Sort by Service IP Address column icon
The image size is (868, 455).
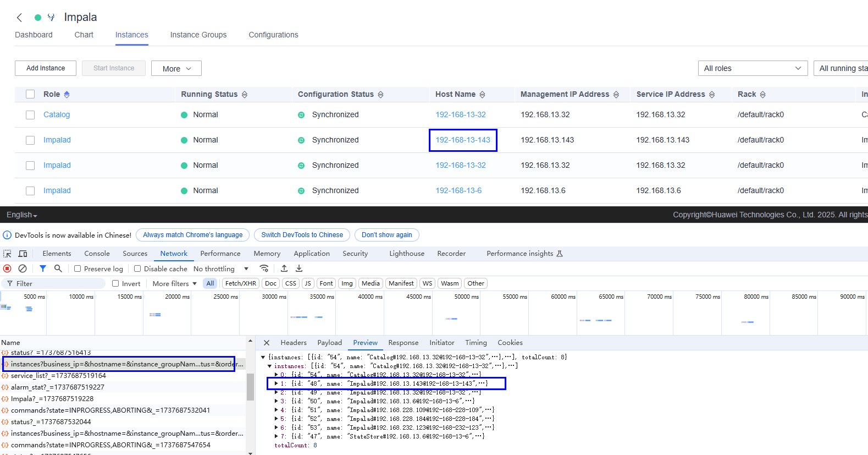(x=712, y=95)
